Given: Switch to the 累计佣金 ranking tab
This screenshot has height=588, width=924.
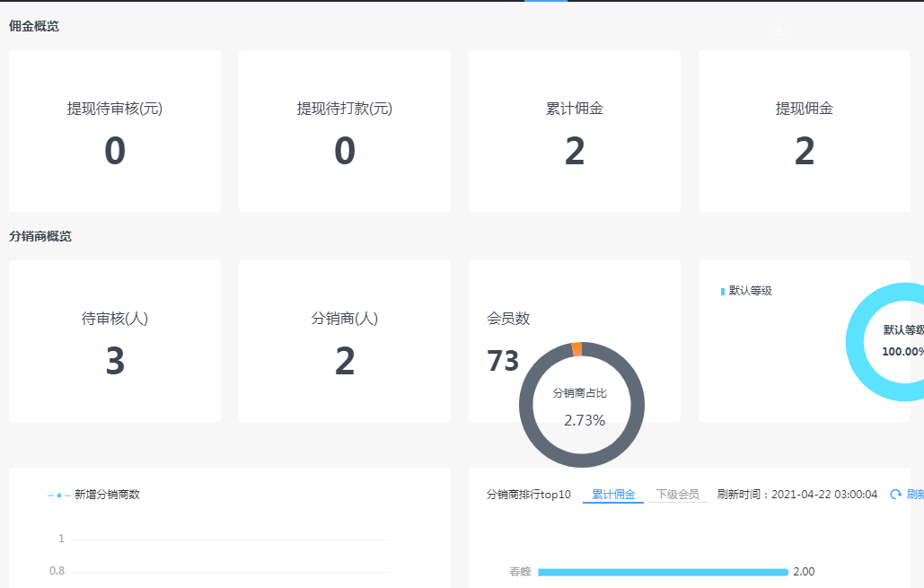Looking at the screenshot, I should [613, 495].
